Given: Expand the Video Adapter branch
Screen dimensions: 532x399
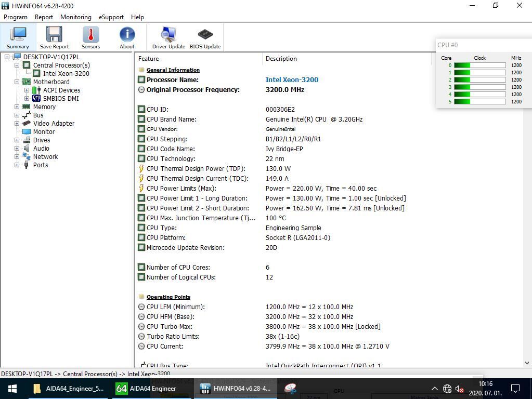Looking at the screenshot, I should (x=17, y=124).
